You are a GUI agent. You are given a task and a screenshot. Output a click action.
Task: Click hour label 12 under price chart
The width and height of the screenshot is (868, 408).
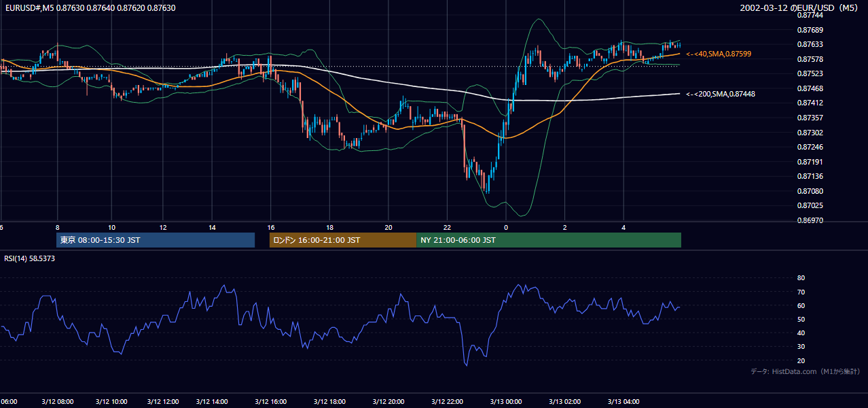163,228
